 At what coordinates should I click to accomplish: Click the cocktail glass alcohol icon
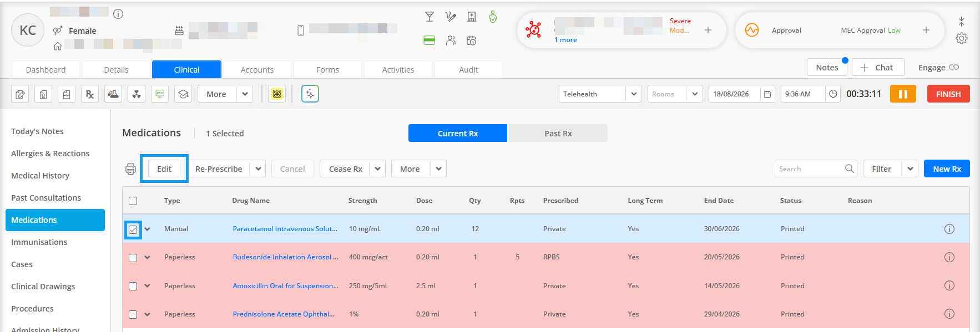coord(430,17)
